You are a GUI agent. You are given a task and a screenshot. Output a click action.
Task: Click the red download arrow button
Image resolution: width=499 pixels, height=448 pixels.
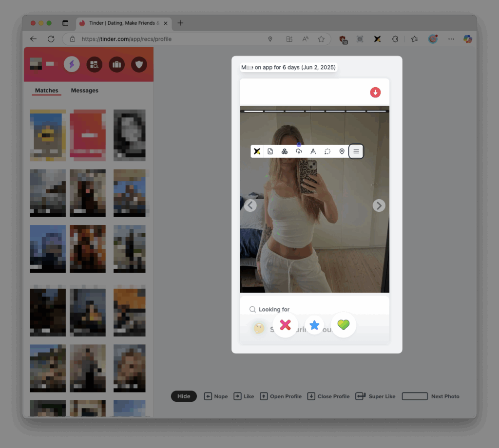click(x=375, y=92)
